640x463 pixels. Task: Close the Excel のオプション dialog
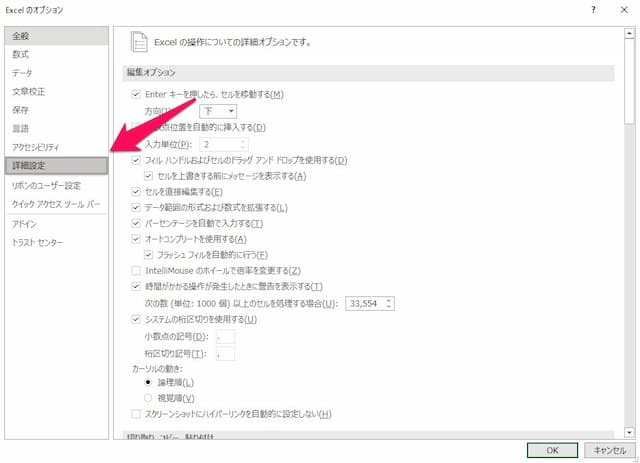(624, 10)
